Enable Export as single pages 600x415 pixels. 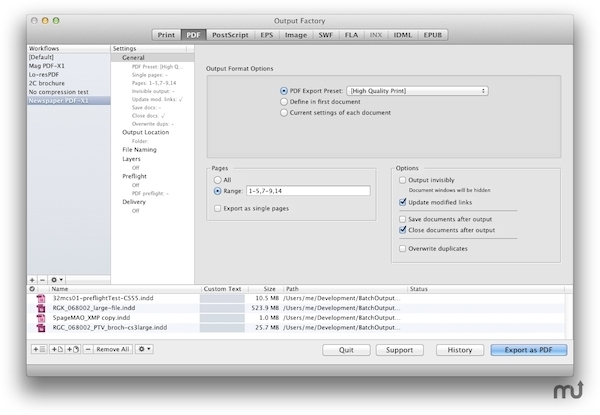coord(219,208)
